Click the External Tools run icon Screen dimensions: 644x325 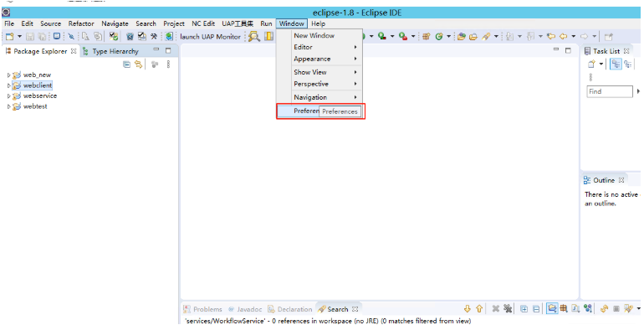tap(403, 36)
